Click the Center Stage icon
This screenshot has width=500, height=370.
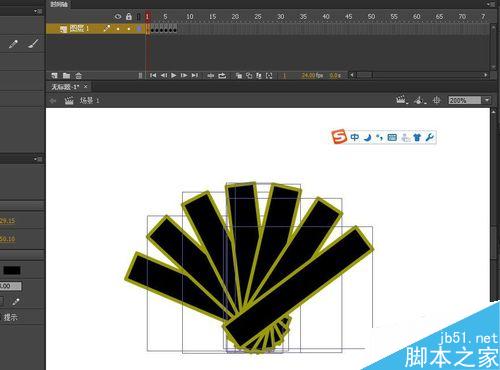[437, 100]
